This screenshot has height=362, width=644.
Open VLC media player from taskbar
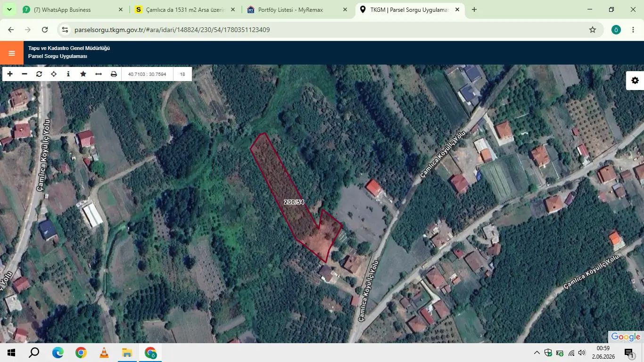pos(104,353)
